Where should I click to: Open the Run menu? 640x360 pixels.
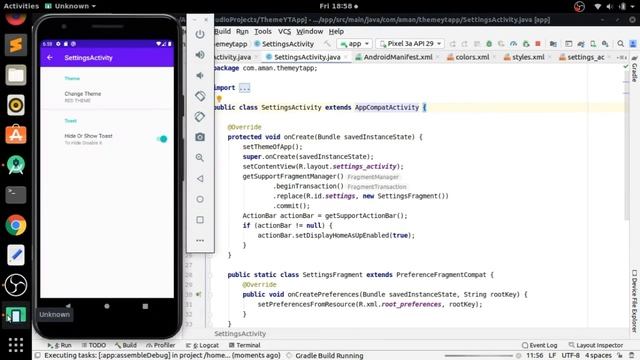click(242, 31)
